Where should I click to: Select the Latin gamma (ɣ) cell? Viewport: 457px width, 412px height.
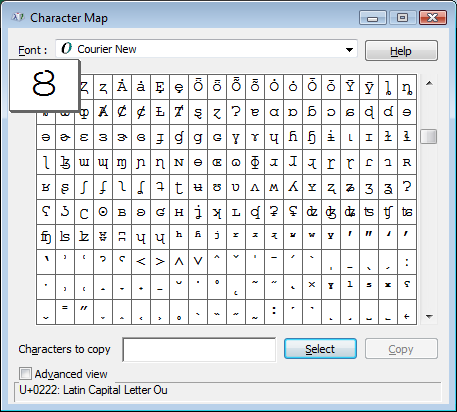(236, 137)
